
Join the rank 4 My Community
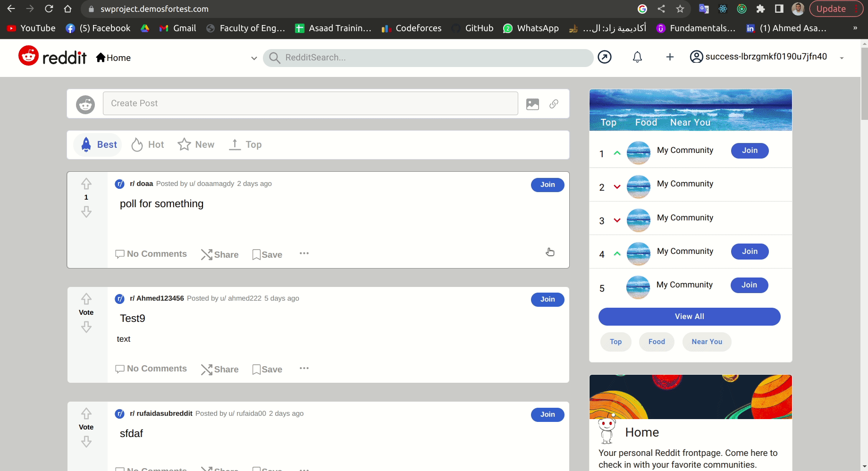(x=750, y=252)
